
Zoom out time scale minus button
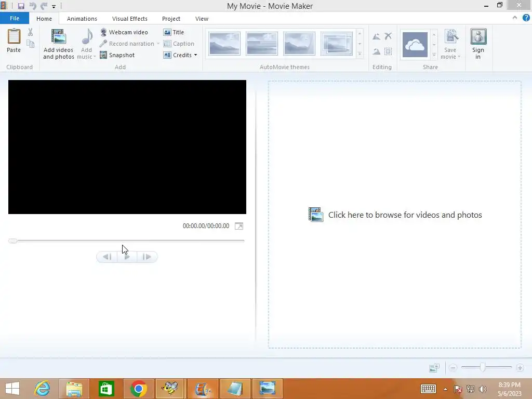453,368
